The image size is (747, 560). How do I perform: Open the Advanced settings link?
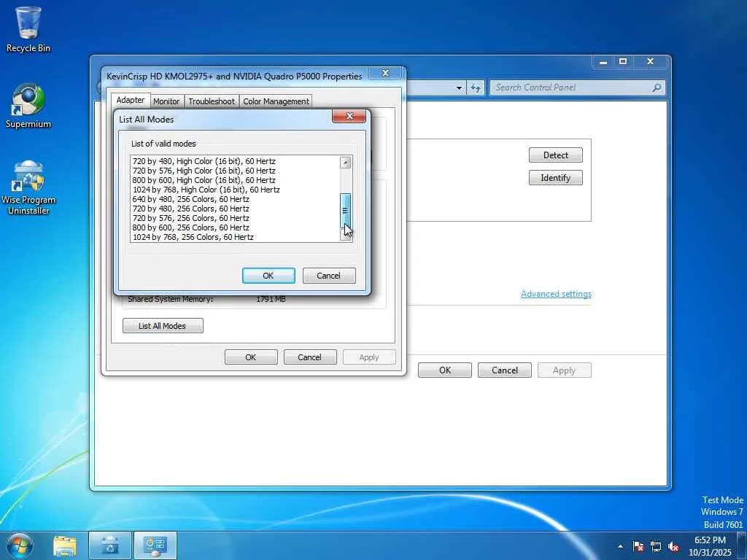(556, 294)
